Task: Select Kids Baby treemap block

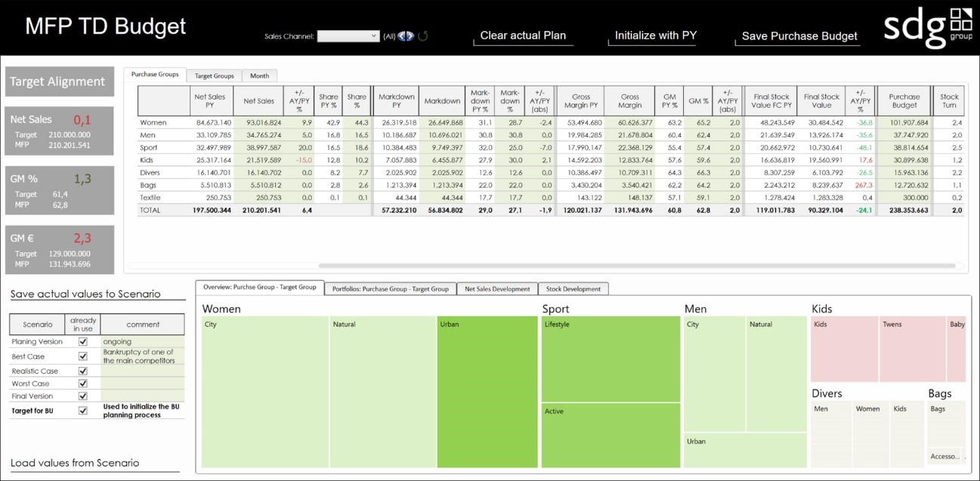Action: [x=957, y=349]
